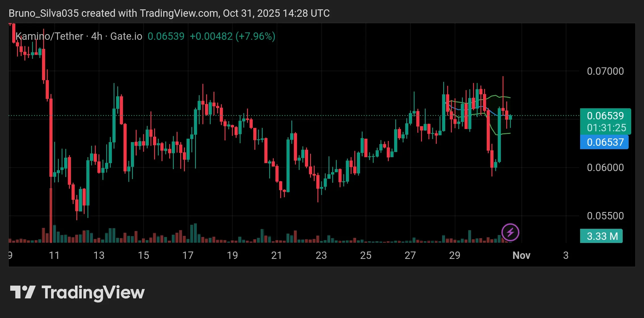644x318 pixels.
Task: Click the 01:31:25 candle countdown timer
Action: [x=606, y=128]
